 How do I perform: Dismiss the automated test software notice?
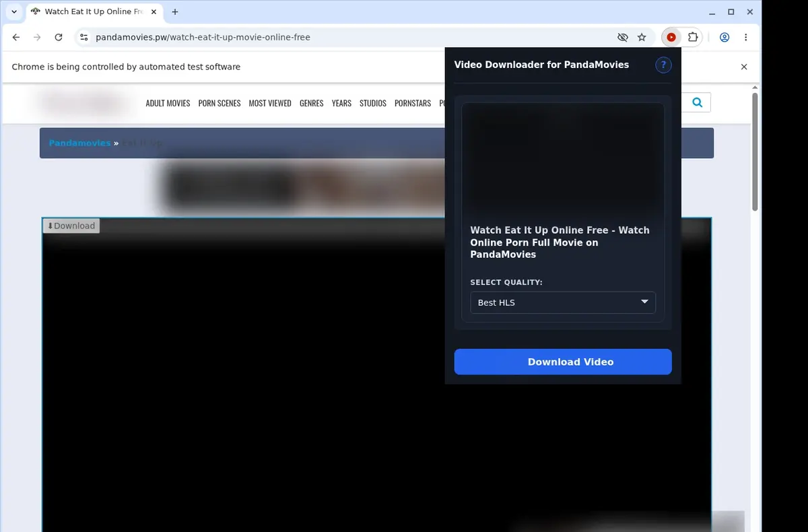click(744, 67)
